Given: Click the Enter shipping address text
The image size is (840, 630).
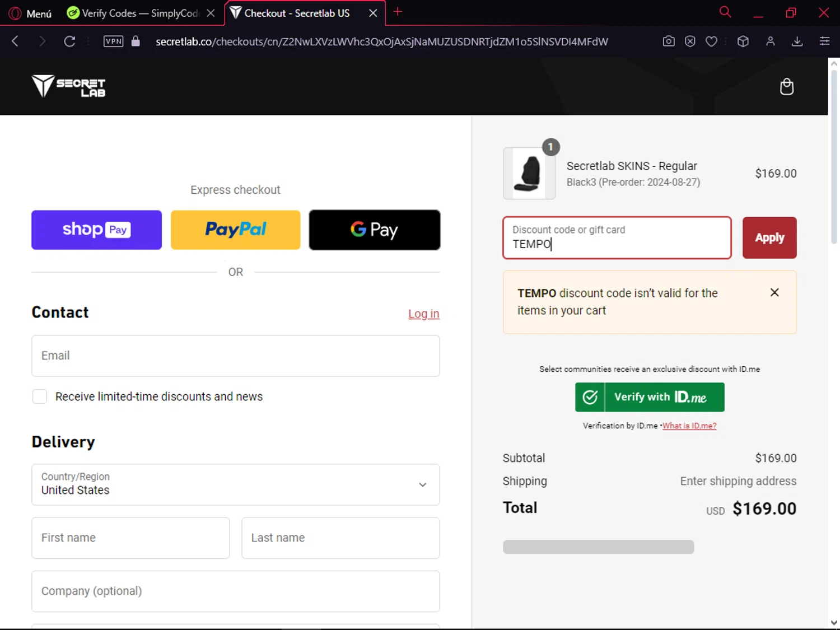Looking at the screenshot, I should [x=738, y=481].
